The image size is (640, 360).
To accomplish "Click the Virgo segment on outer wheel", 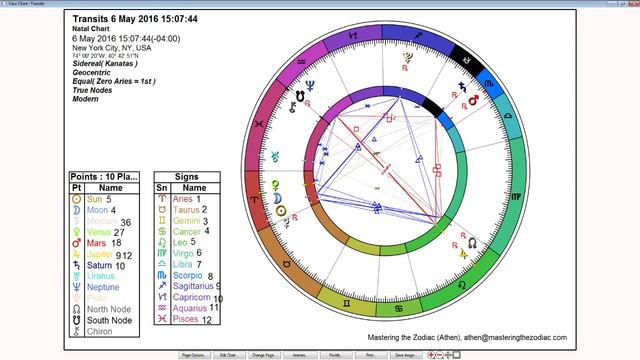I will pos(516,197).
